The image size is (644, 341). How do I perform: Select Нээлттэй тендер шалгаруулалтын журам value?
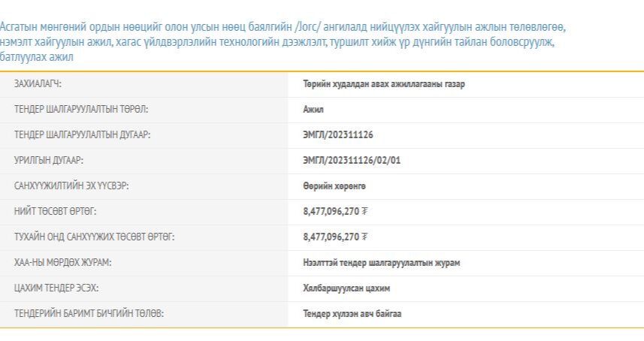click(381, 263)
